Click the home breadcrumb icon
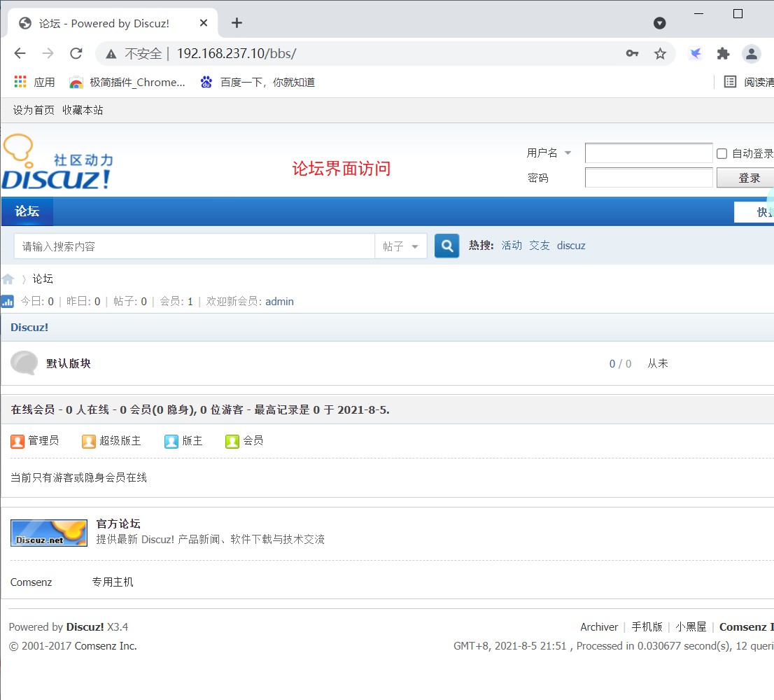 pyautogui.click(x=8, y=279)
